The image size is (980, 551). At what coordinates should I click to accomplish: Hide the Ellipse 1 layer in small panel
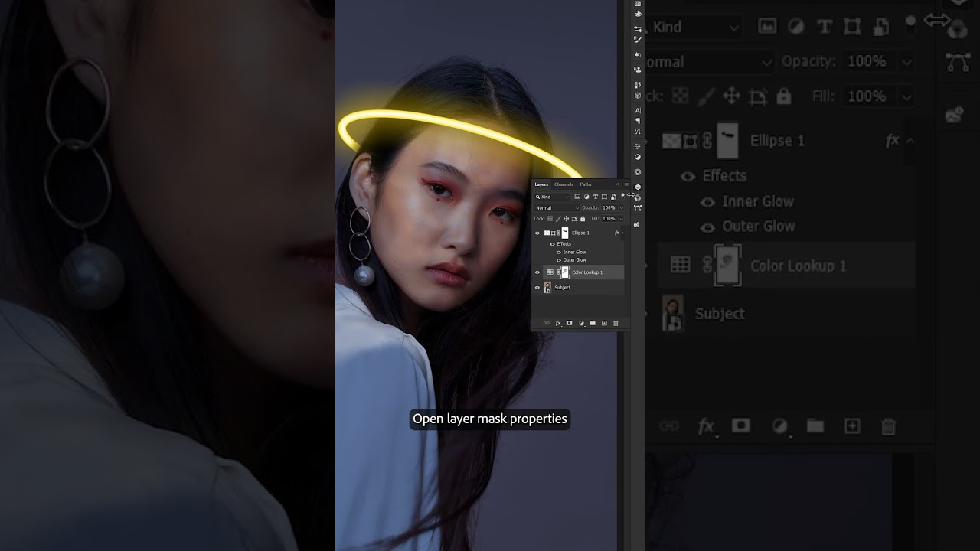point(537,233)
